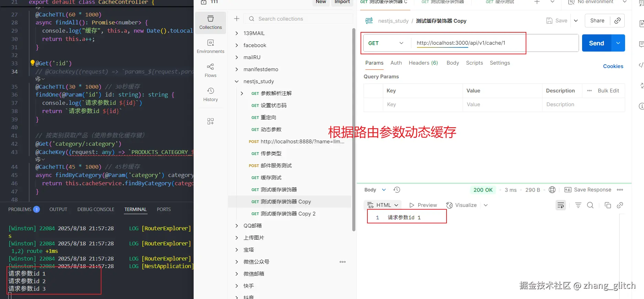Click the query params Value input cell
644x299 pixels.
pos(503,104)
